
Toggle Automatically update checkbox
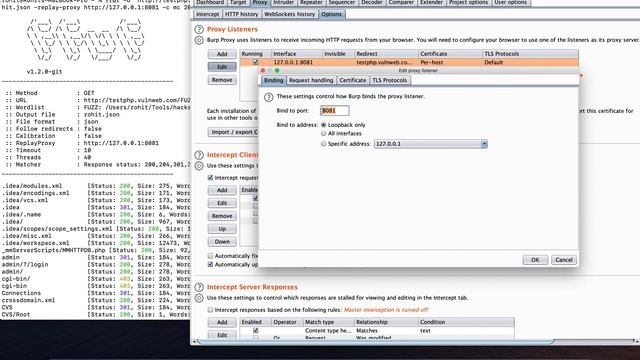click(x=210, y=264)
